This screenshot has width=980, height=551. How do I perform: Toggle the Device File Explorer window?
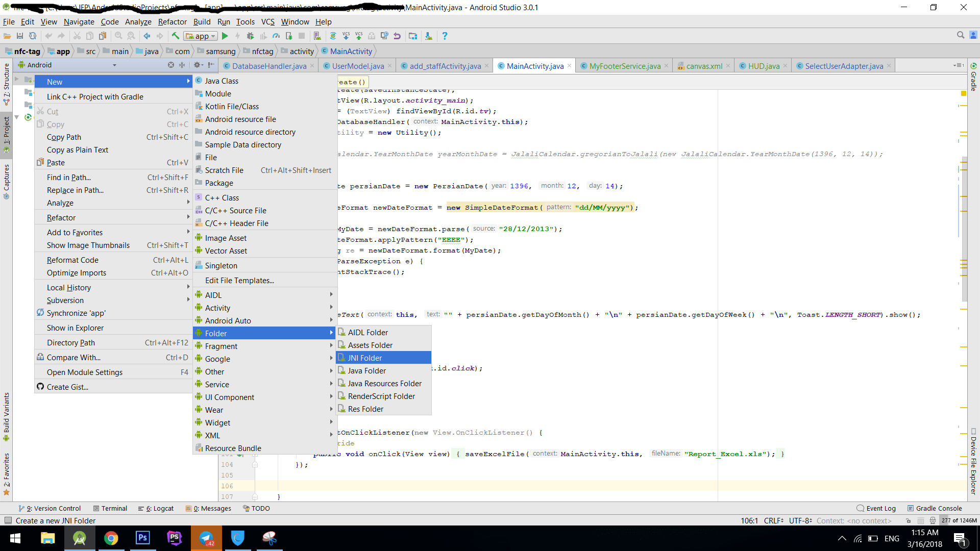(x=974, y=461)
